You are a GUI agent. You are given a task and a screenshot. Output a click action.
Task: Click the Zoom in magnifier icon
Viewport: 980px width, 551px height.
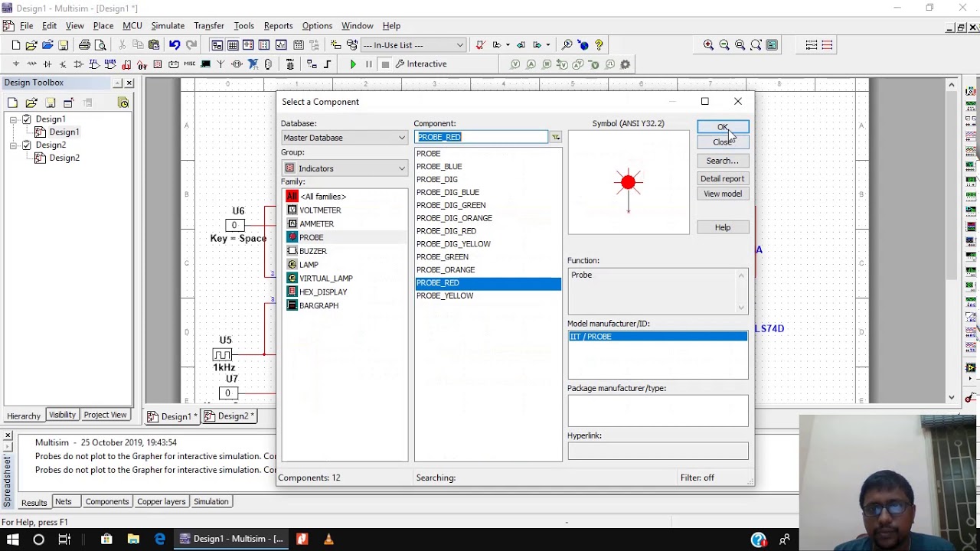[x=708, y=45]
